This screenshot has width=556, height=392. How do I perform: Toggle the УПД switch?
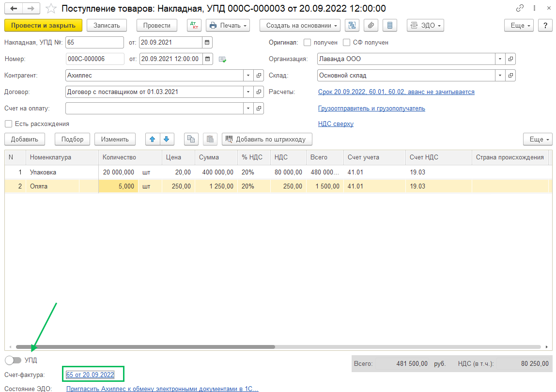(13, 360)
